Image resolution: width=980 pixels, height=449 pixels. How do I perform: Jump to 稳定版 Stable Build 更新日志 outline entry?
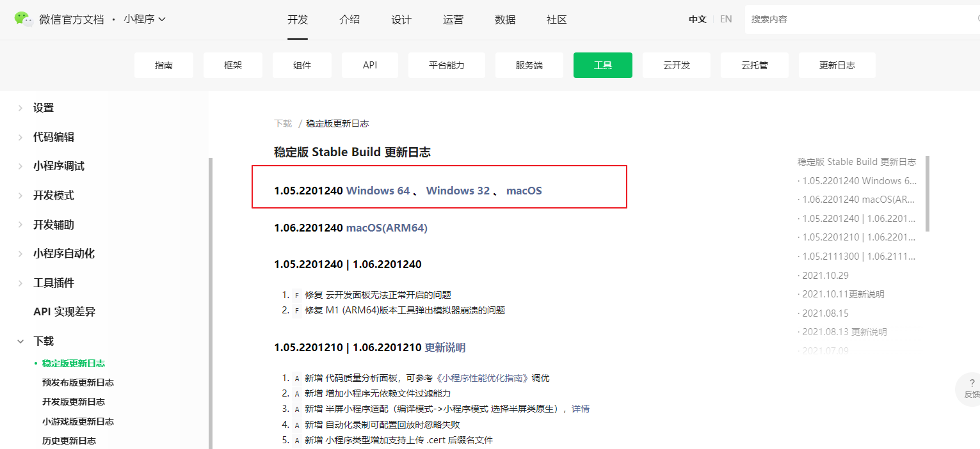856,162
